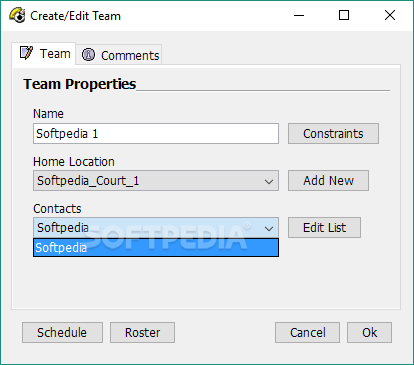Viewport: 414px width, 365px height.
Task: Open the Constraints dialog button
Action: pos(333,134)
